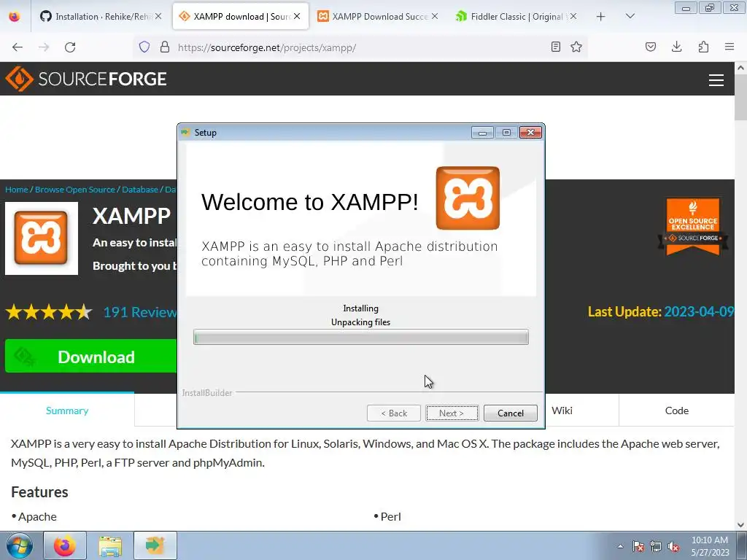Reload the current page
747x560 pixels.
pyautogui.click(x=70, y=47)
